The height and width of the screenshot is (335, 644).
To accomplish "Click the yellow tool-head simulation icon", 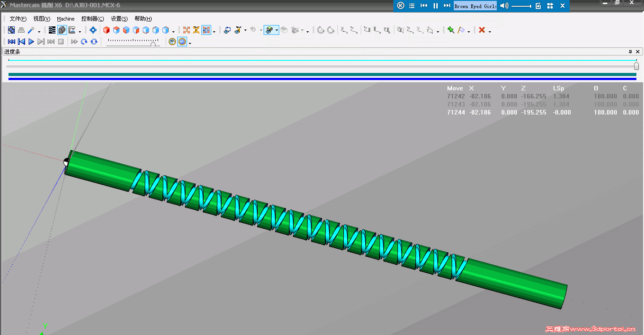I will pos(238,30).
